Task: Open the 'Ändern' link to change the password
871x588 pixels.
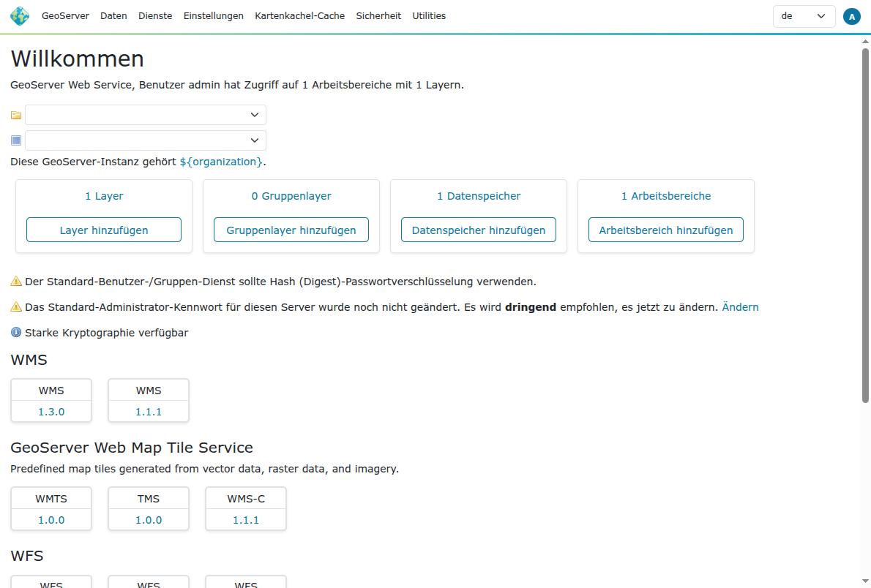Action: tap(740, 306)
